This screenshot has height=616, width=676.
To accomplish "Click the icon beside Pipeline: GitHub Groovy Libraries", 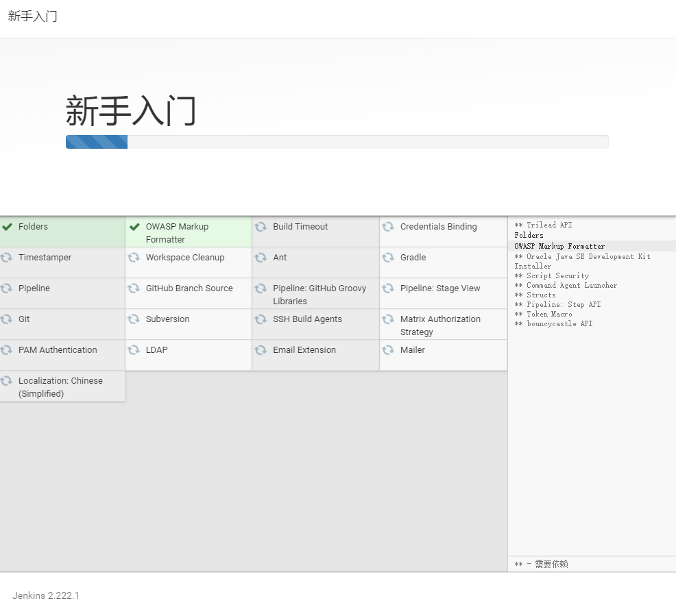I will [261, 288].
